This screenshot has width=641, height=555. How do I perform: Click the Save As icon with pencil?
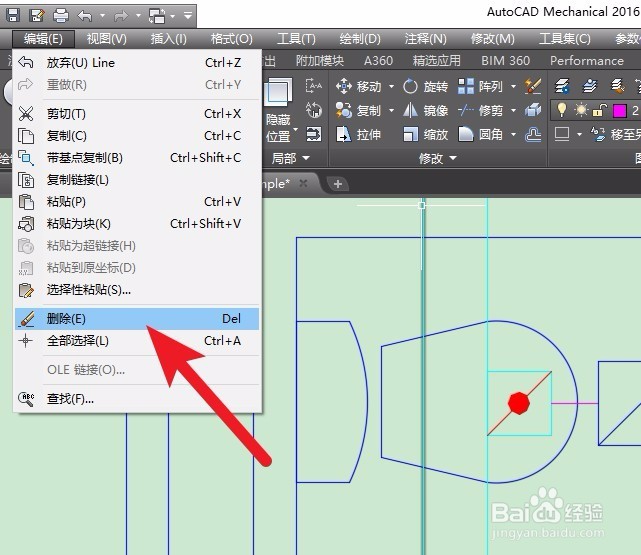(37, 15)
